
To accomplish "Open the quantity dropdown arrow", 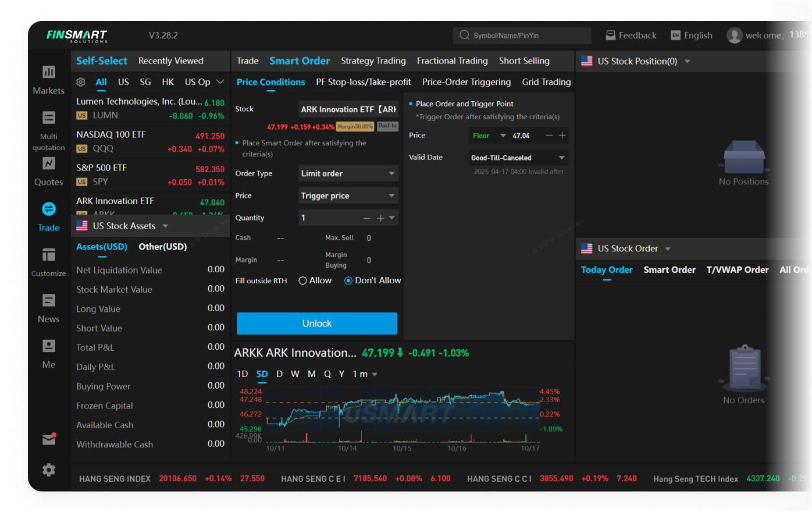I will pos(392,218).
